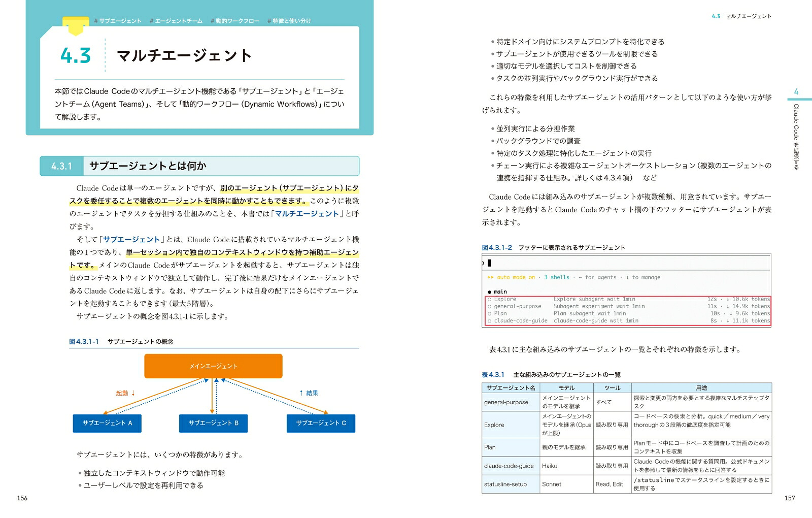Click the bullet サブエージェントが使用できるツールを制限できる

pos(574,54)
